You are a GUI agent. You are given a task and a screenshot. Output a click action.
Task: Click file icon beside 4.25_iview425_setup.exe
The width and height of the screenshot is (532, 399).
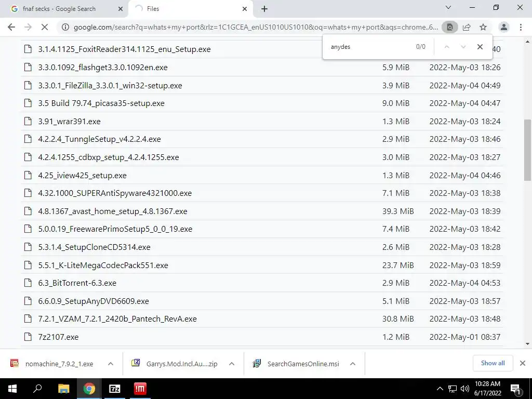(28, 175)
